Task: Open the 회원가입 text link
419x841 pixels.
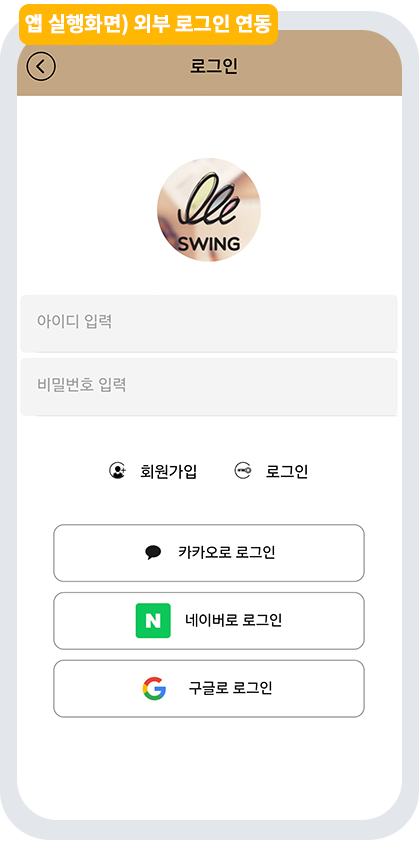Action: 168,471
